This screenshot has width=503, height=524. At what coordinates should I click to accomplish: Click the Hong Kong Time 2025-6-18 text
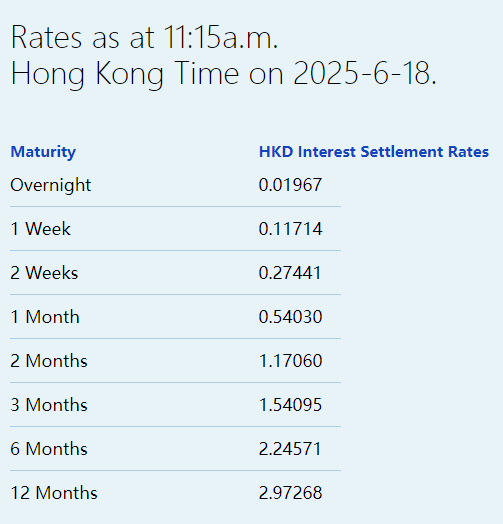pyautogui.click(x=224, y=74)
